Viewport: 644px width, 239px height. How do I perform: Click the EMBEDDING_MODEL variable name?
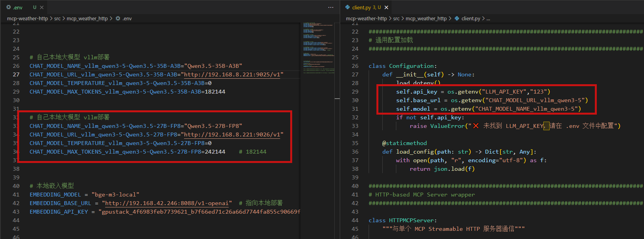55,195
